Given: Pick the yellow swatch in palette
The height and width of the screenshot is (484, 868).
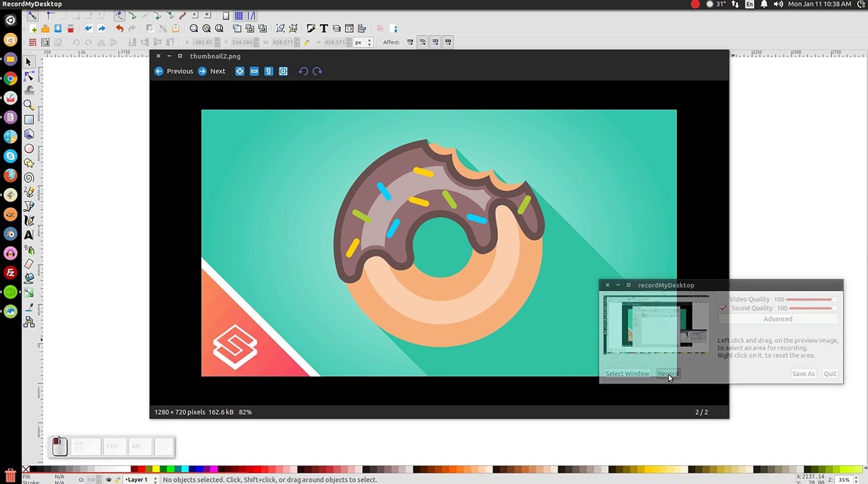Looking at the screenshot, I should pos(156,469).
